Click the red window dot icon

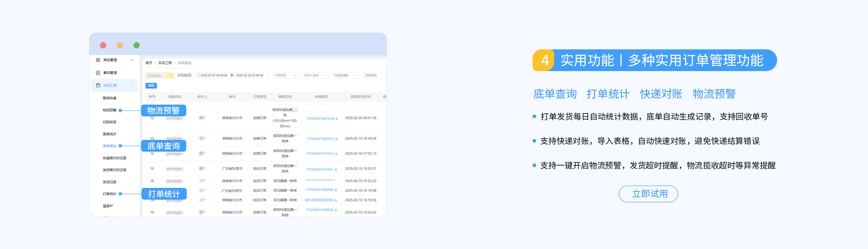pos(103,45)
